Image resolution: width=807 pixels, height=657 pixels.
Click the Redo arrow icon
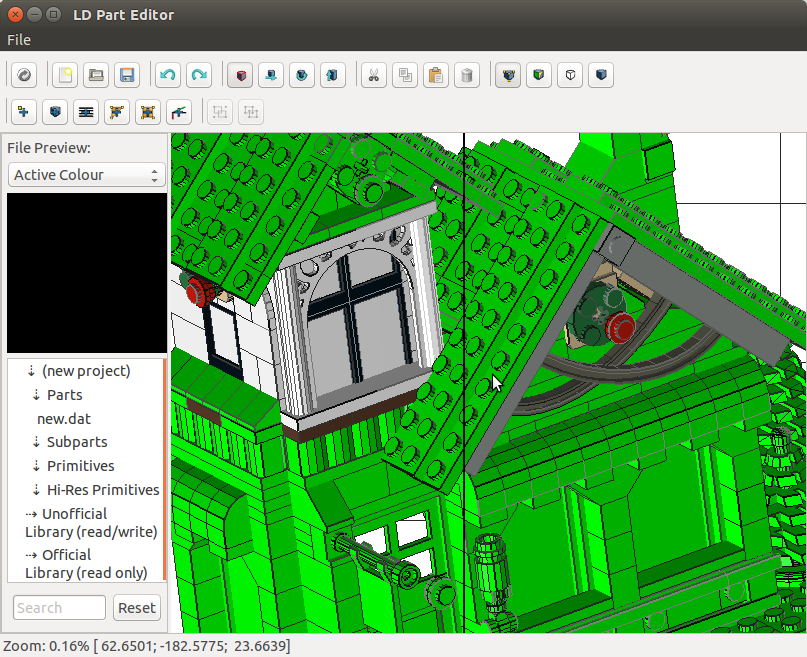[x=199, y=75]
